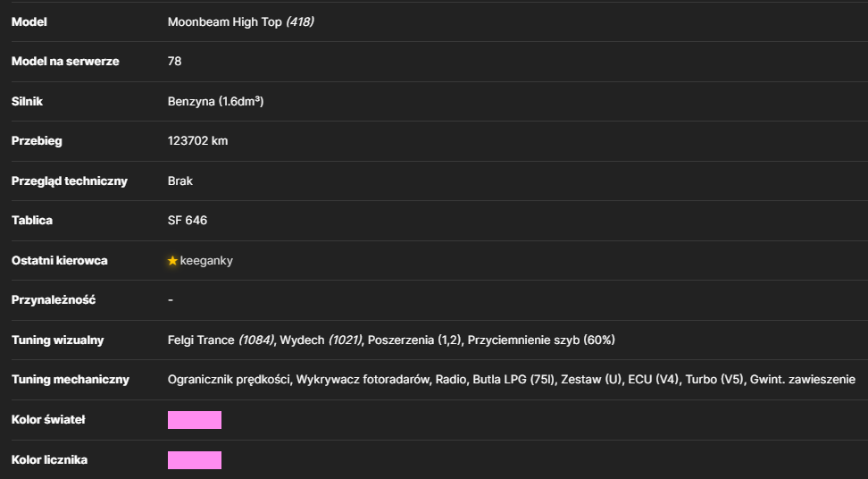Select the license plate value SF 646
Viewport: 868px width, 479px height.
click(188, 221)
